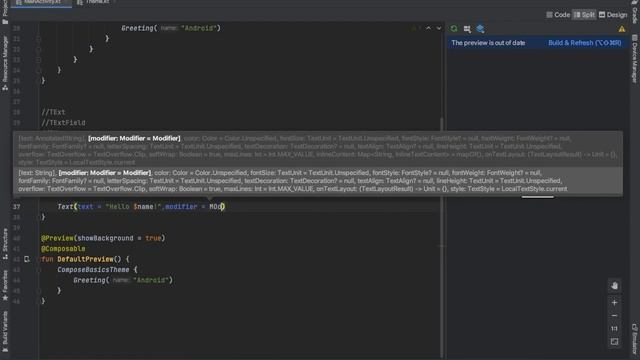This screenshot has height=360, width=640.
Task: Open the Gradle side panel
Action: pyautogui.click(x=635, y=12)
